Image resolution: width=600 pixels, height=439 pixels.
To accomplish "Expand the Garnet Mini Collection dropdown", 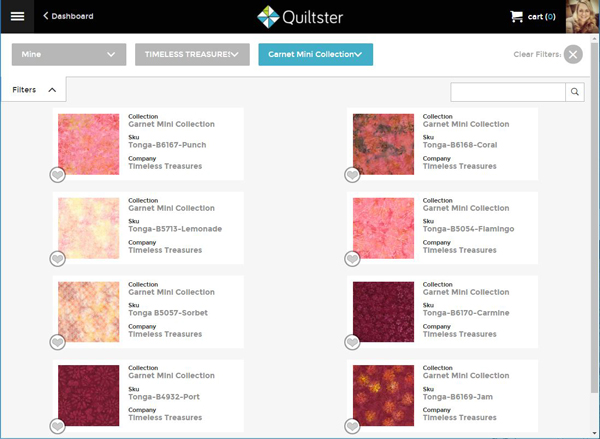I will (316, 54).
